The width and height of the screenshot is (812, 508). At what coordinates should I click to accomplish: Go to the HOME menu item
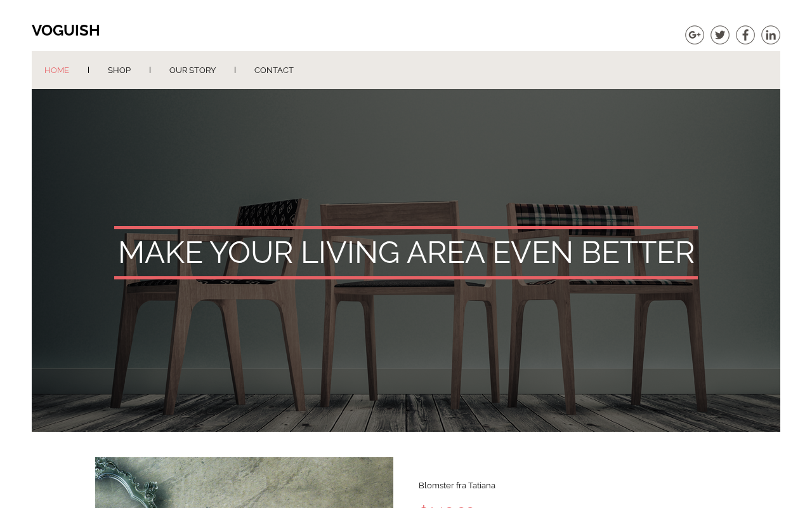[56, 70]
